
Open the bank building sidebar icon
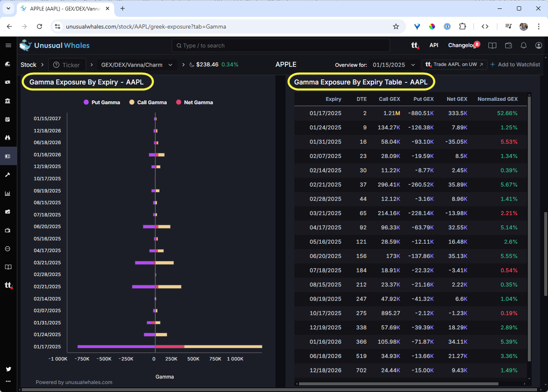coord(8,101)
